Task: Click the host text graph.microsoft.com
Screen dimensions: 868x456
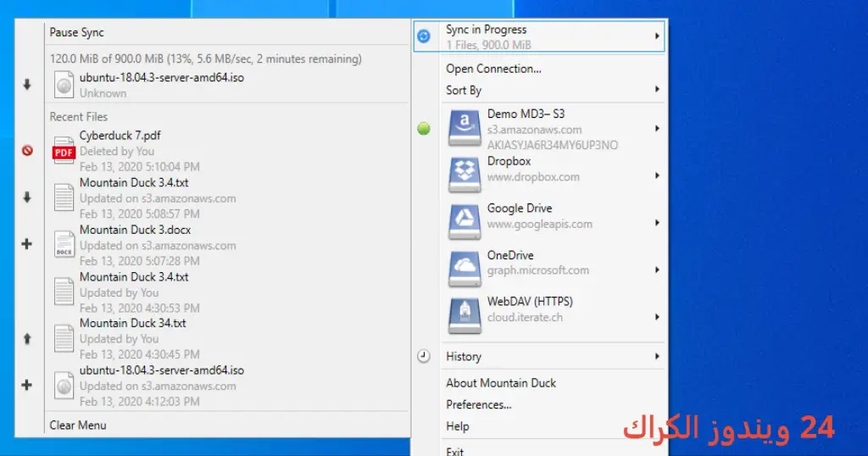Action: click(x=538, y=270)
